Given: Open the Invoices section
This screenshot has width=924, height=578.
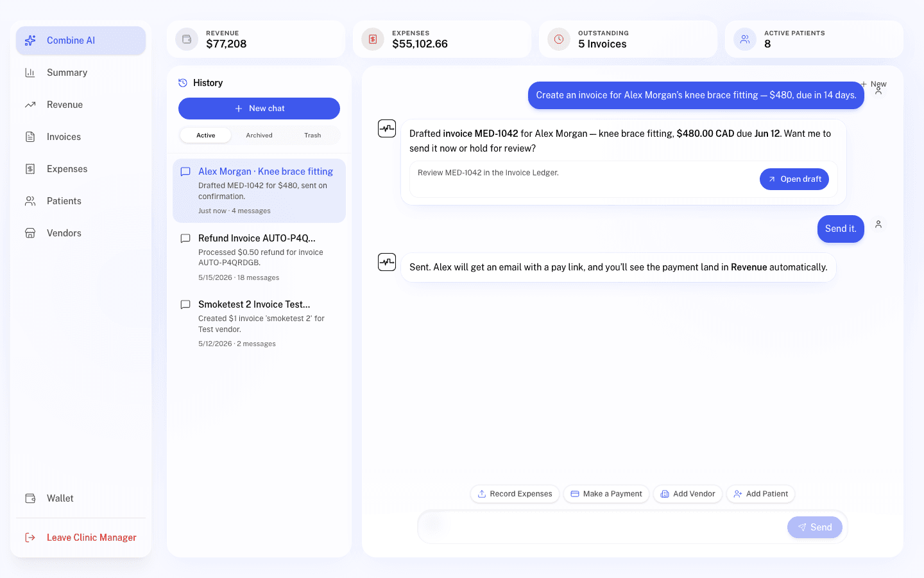Looking at the screenshot, I should (81, 137).
